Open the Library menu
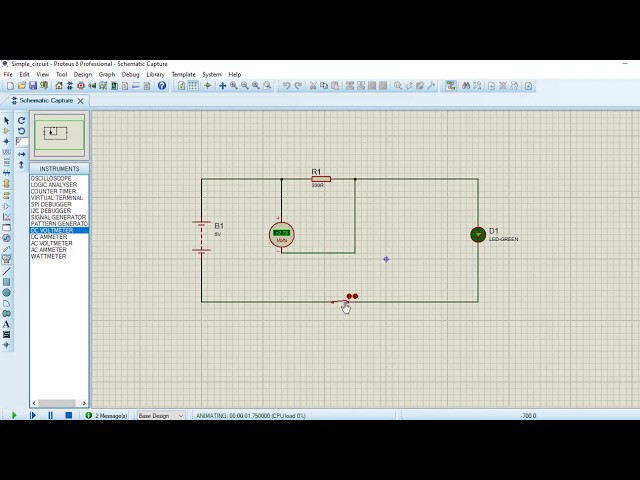 click(x=156, y=74)
